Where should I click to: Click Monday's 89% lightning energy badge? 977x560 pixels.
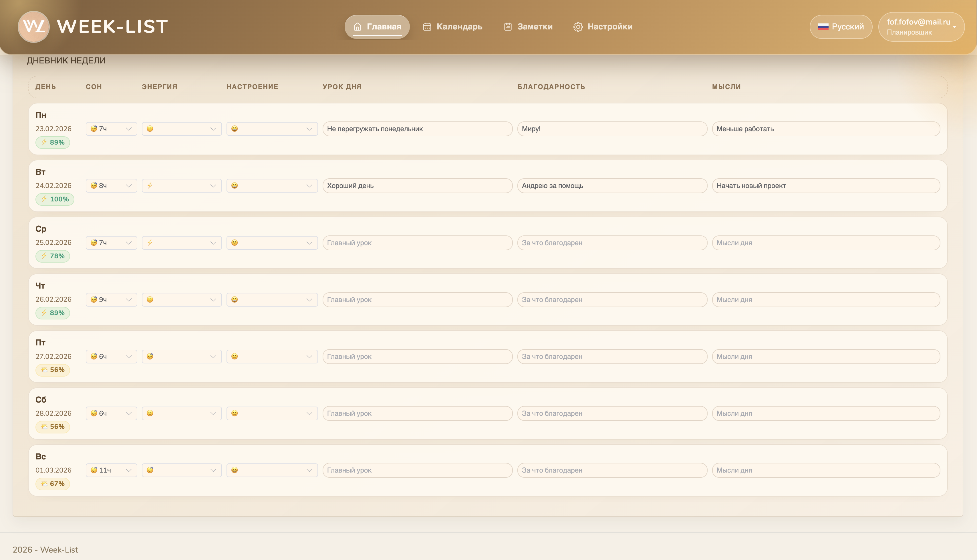click(53, 142)
